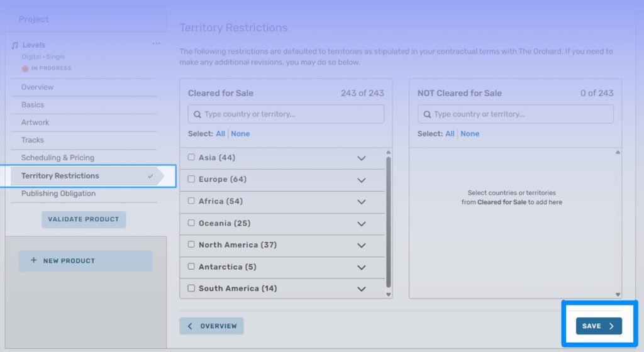This screenshot has height=352, width=644.
Task: Expand North America (37) countries
Action: pyautogui.click(x=361, y=245)
